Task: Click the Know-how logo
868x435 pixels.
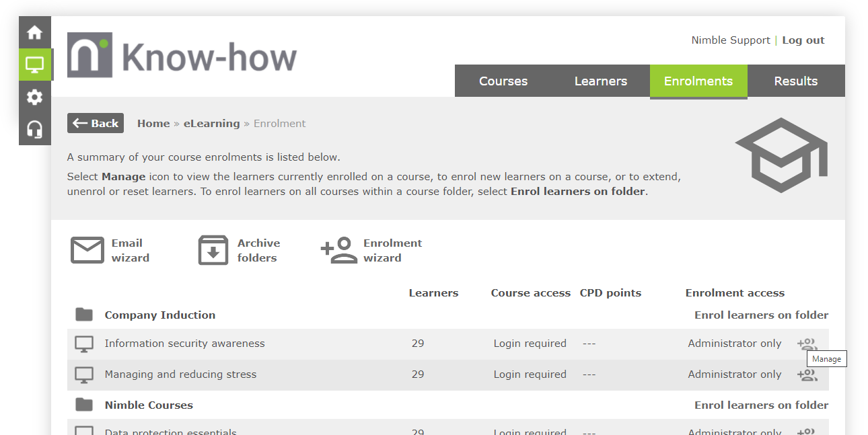Action: click(182, 56)
